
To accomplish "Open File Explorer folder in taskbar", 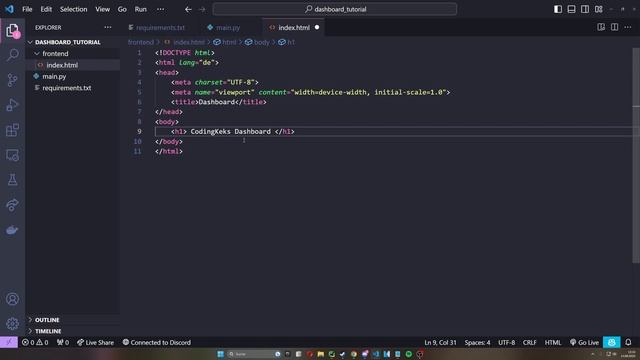I will pyautogui.click(x=320, y=354).
